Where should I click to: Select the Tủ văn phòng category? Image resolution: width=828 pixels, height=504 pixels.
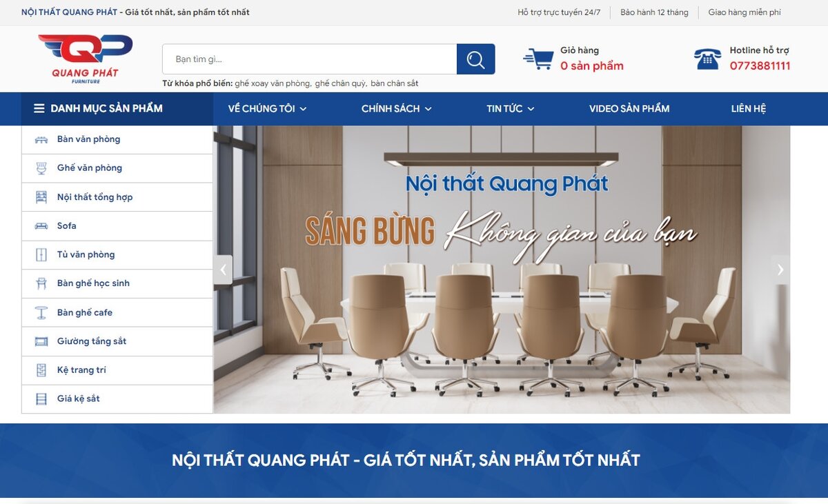point(117,255)
